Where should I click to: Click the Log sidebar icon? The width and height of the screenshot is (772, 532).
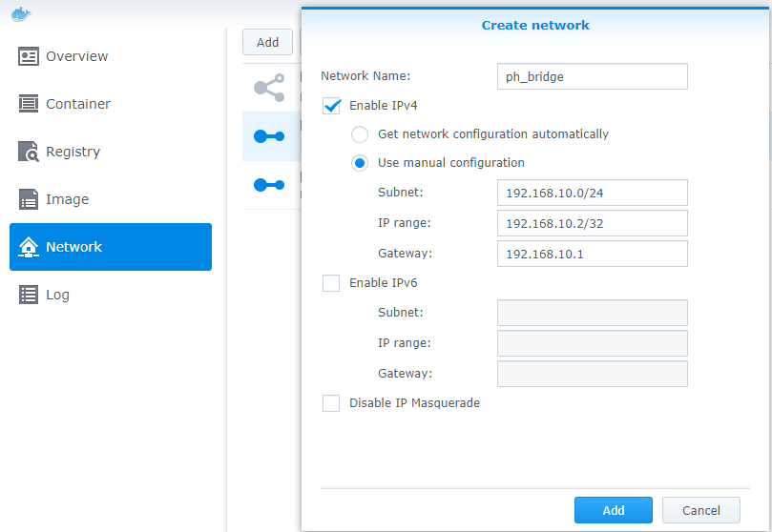(x=29, y=295)
